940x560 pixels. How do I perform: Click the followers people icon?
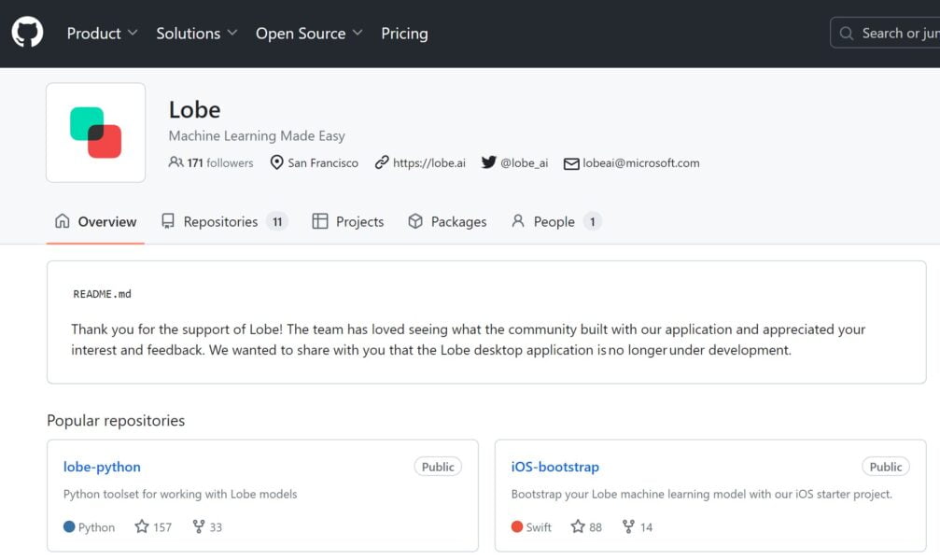click(175, 162)
